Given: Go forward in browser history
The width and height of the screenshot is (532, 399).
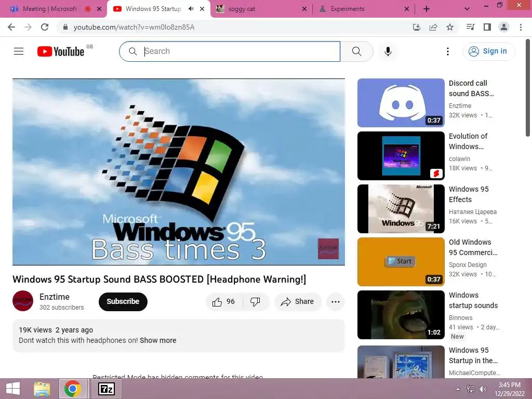Looking at the screenshot, I should click(28, 27).
